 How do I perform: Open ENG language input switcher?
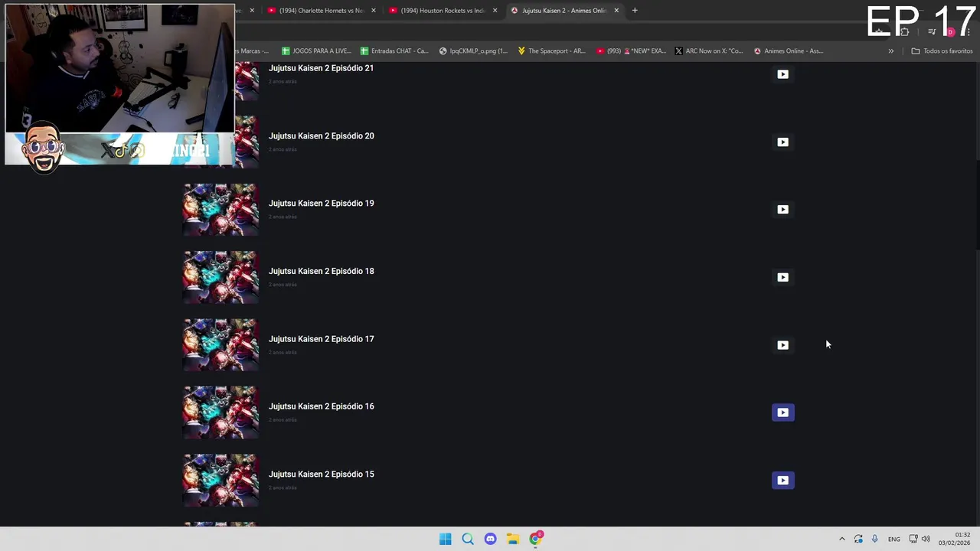893,539
